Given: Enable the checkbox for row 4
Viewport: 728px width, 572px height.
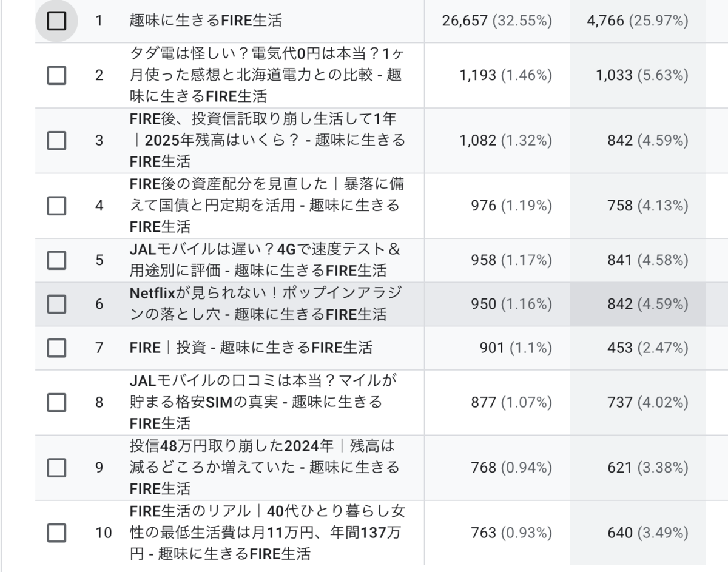Looking at the screenshot, I should click(x=56, y=206).
